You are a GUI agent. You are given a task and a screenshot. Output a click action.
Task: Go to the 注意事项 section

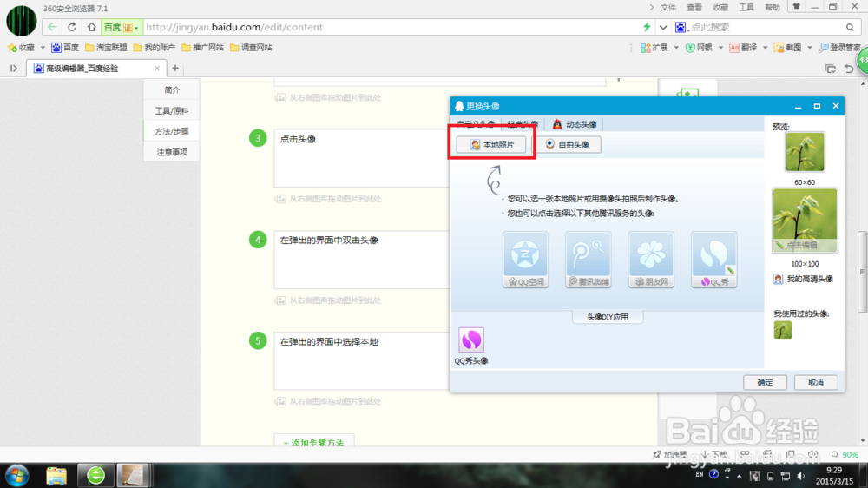[x=172, y=152]
